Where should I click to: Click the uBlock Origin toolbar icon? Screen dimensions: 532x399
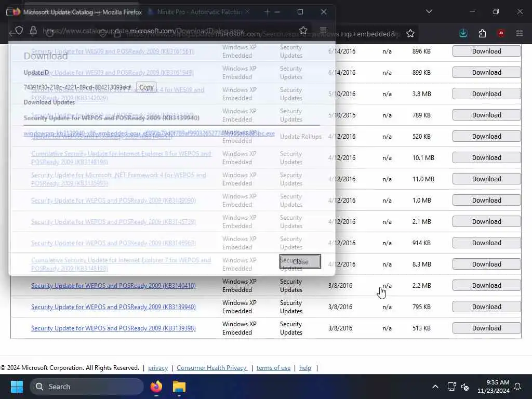click(501, 33)
